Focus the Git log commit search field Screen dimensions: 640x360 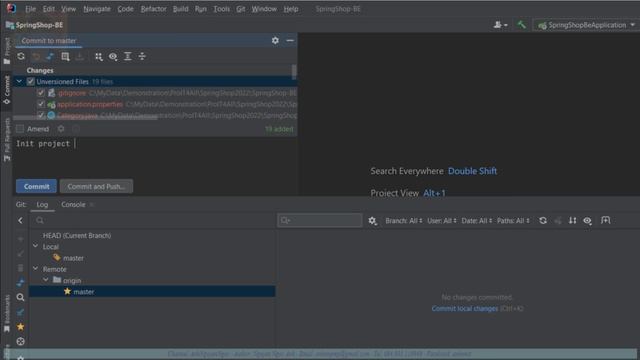coord(320,220)
